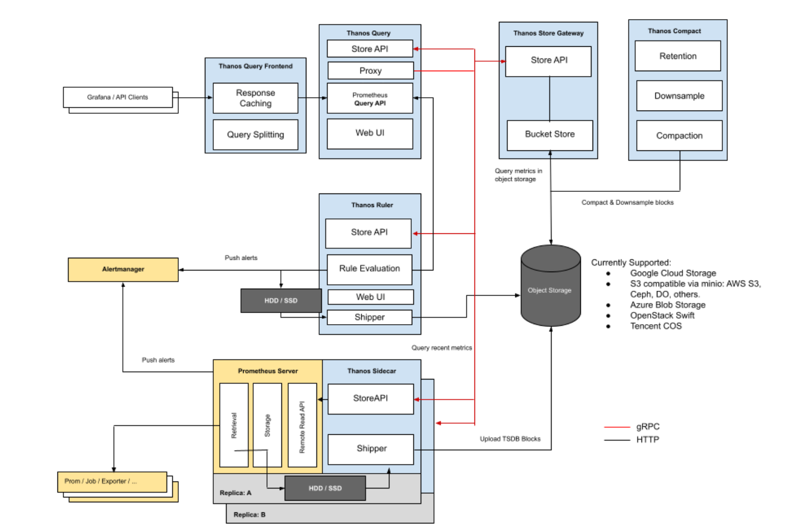Screen dimensions: 808x532
Task: Select the Query Splitting box
Action: coord(255,134)
